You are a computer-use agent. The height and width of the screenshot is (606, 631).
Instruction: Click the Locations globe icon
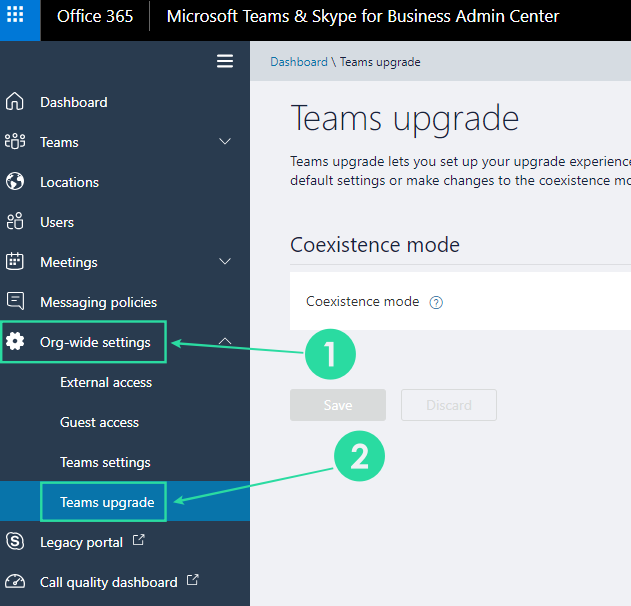tap(15, 182)
